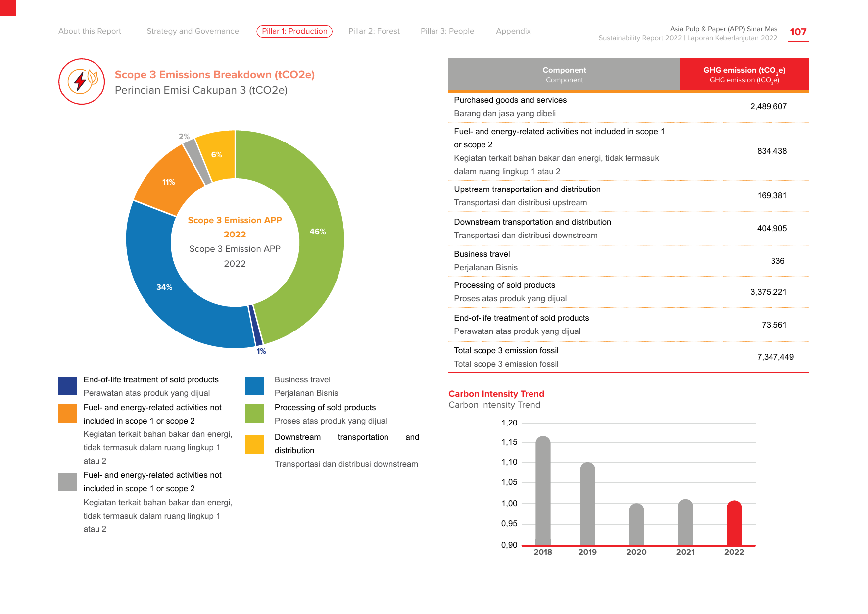Click the Business travel value 336
Image resolution: width=868 pixels, height=614 pixels.
click(x=778, y=261)
